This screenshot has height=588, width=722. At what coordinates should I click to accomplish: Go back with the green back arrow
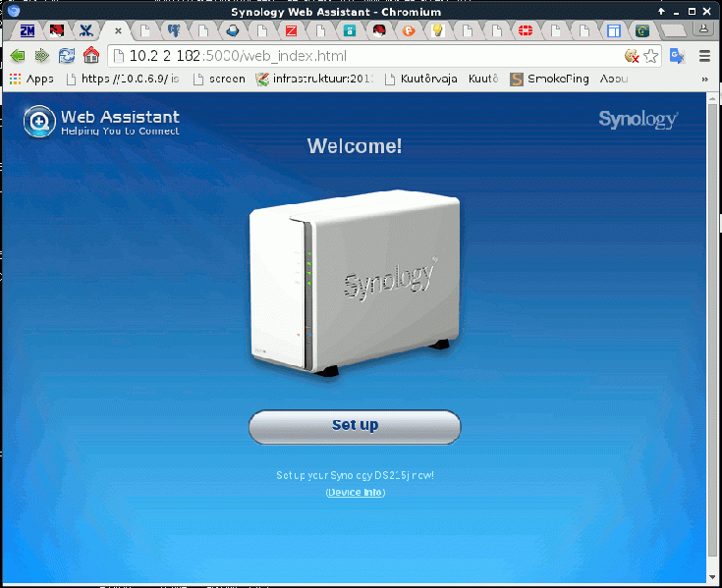(18, 56)
